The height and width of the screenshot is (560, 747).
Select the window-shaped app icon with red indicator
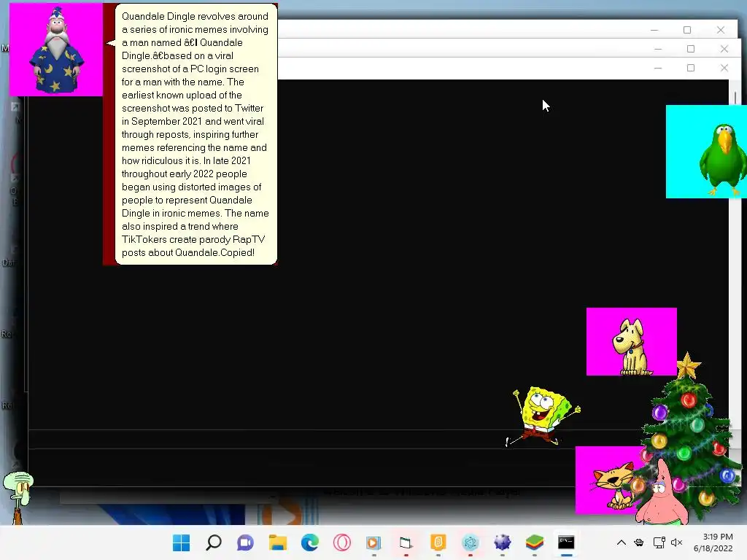click(406, 542)
